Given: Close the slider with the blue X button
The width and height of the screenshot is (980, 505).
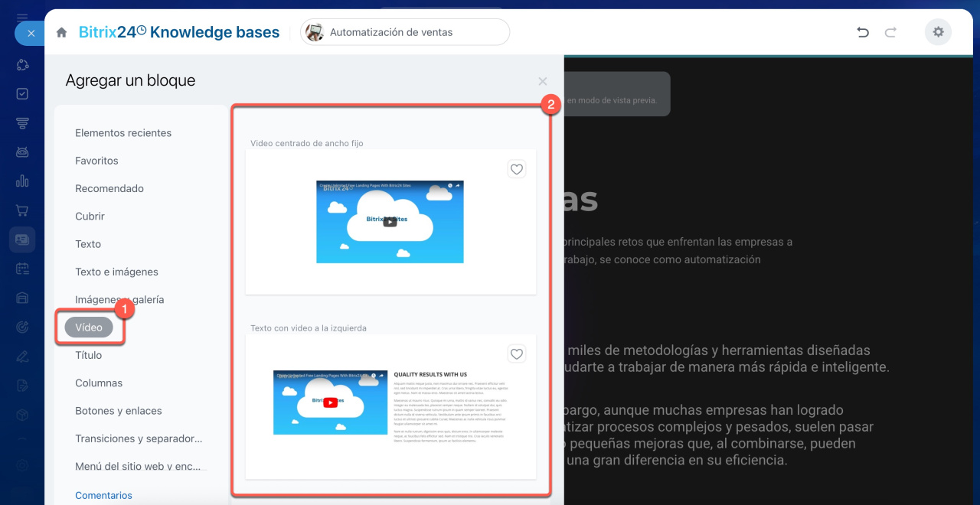Looking at the screenshot, I should pyautogui.click(x=31, y=33).
